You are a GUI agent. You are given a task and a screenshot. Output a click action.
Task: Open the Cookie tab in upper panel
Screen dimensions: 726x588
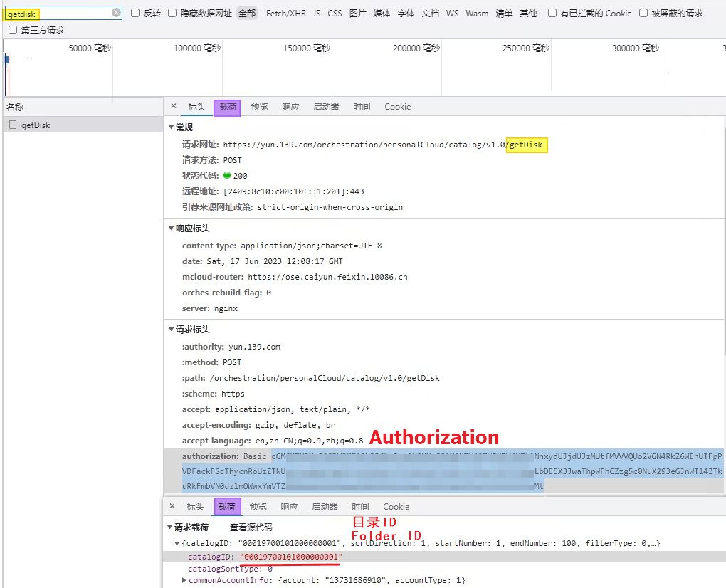[397, 107]
